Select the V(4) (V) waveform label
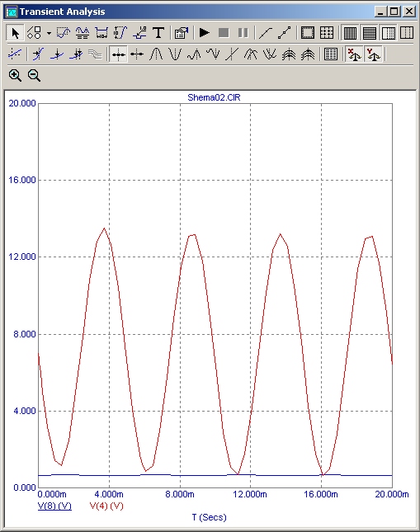The width and height of the screenshot is (420, 532). (106, 506)
